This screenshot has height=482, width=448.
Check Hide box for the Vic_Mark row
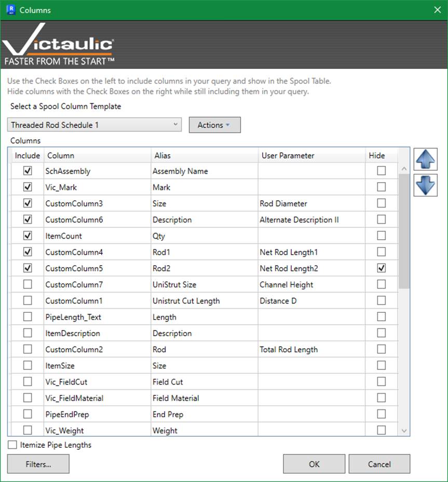(x=382, y=187)
